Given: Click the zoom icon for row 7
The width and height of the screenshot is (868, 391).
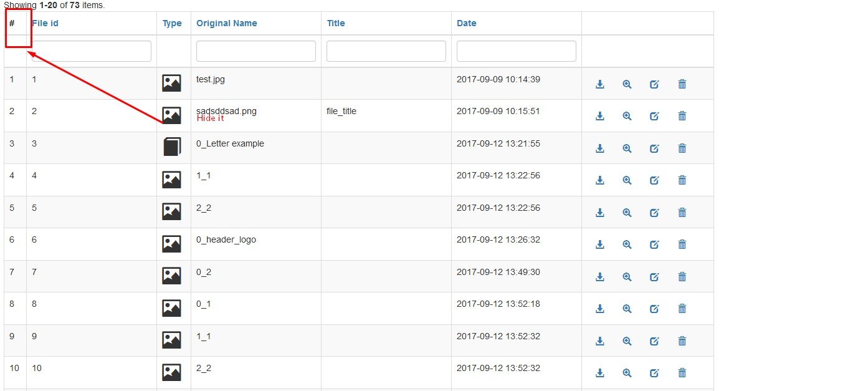Looking at the screenshot, I should pyautogui.click(x=627, y=277).
